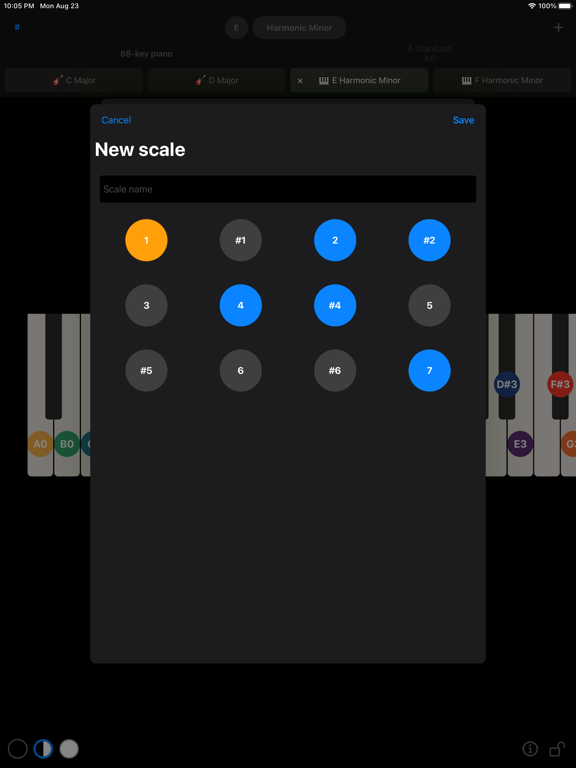This screenshot has width=576, height=768.
Task: Open the info icon at bottom right
Action: coord(530,748)
